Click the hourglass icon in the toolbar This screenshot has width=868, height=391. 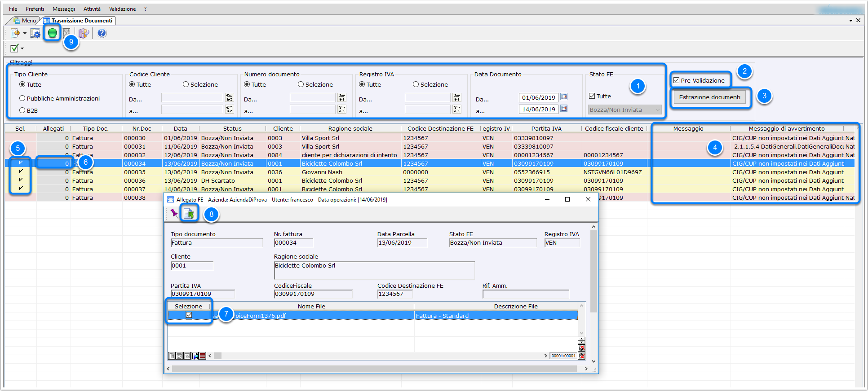(66, 33)
